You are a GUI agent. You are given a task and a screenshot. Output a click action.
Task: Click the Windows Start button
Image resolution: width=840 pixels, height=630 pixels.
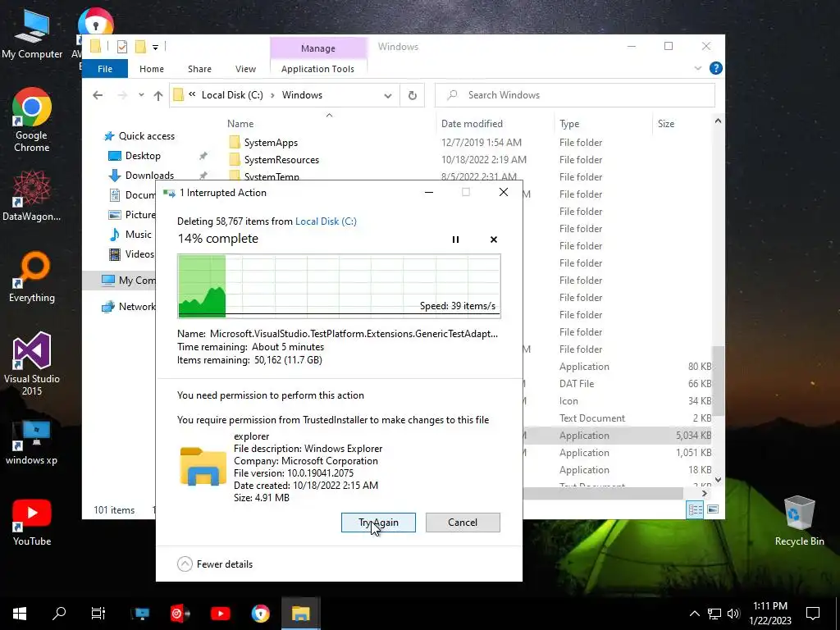[x=20, y=614]
